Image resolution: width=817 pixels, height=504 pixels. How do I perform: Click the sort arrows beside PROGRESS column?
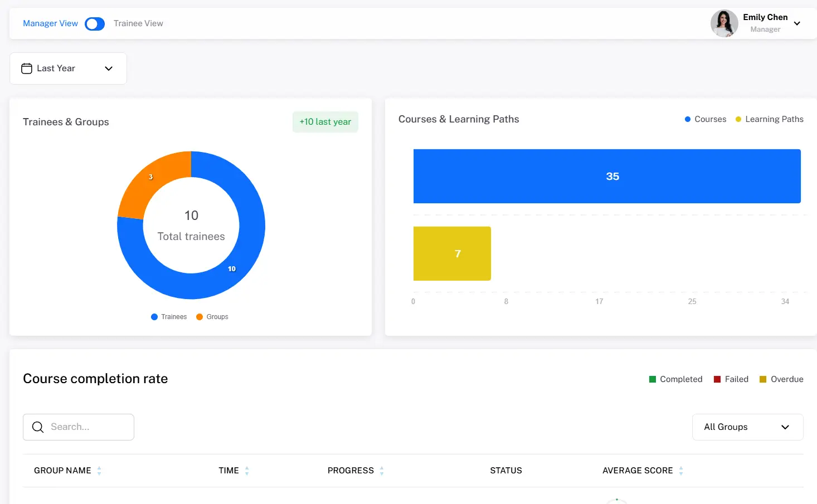tap(381, 471)
